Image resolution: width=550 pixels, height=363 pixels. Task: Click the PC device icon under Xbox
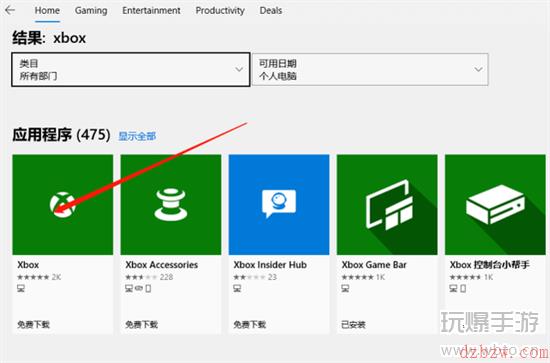pos(21,289)
